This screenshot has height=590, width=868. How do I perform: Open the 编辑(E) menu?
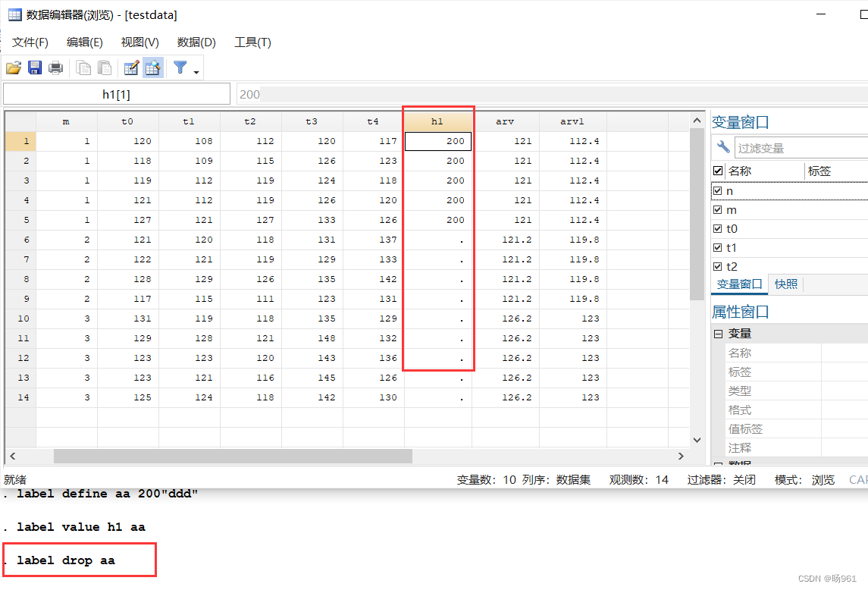(84, 42)
